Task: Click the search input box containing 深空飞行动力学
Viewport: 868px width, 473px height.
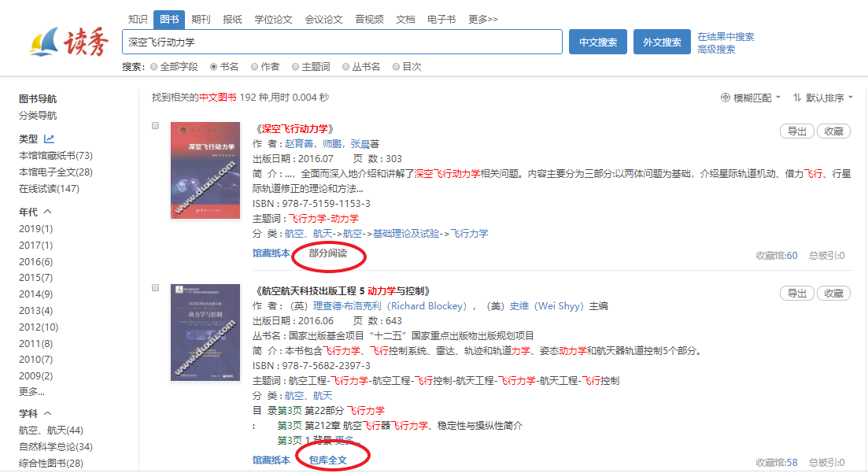Action: point(342,42)
